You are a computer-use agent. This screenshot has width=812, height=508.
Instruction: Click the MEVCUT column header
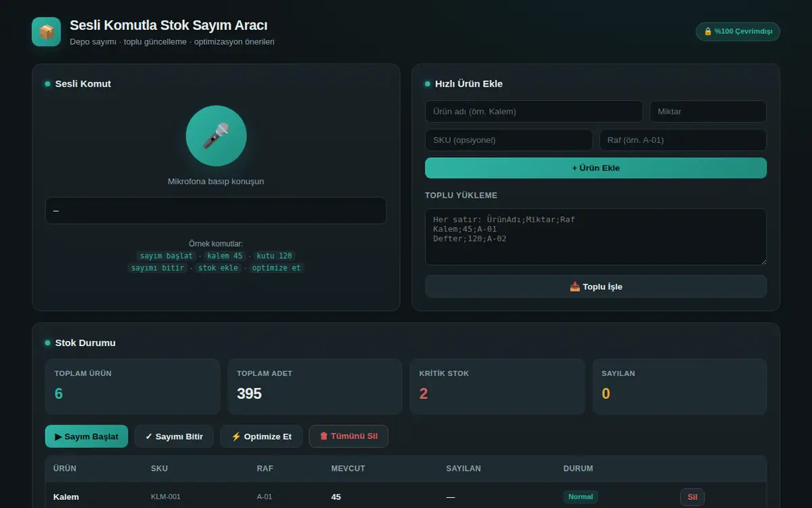(348, 469)
